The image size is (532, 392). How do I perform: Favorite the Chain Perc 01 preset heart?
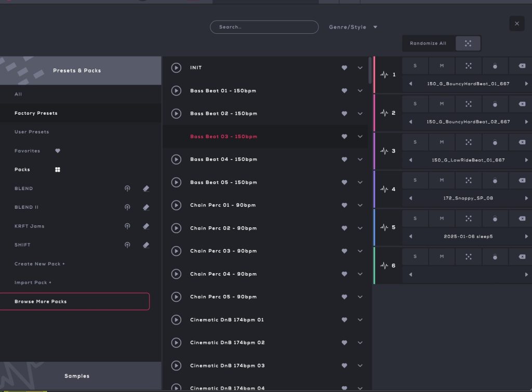[x=344, y=206]
